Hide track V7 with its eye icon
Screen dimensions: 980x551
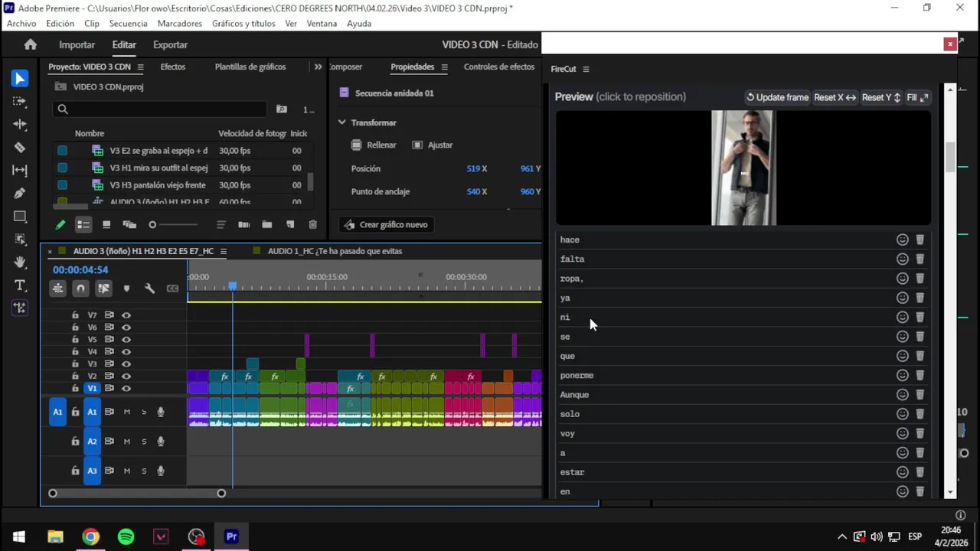click(126, 315)
